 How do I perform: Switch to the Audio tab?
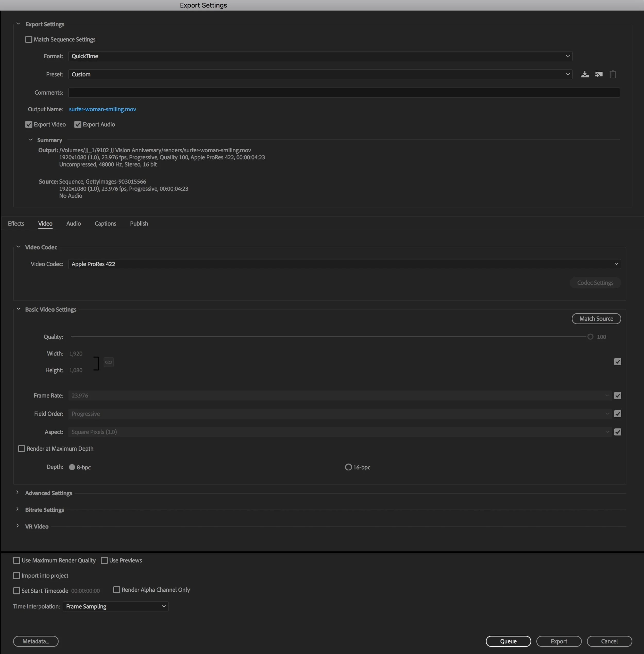click(x=73, y=223)
